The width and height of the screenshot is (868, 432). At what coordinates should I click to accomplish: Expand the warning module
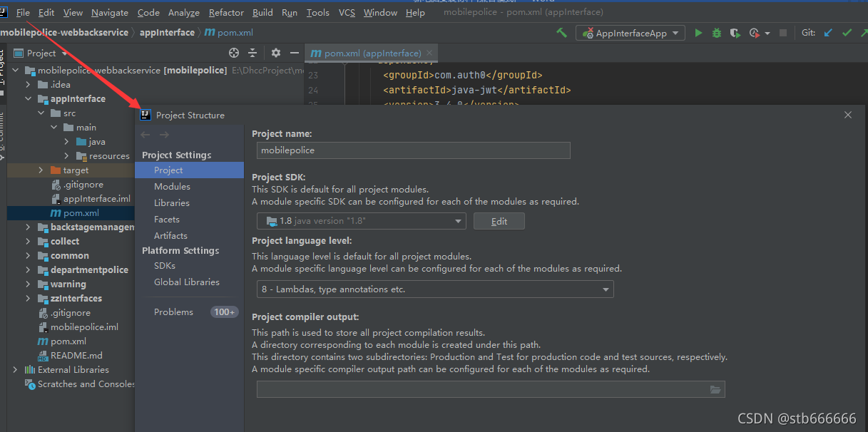click(28, 284)
